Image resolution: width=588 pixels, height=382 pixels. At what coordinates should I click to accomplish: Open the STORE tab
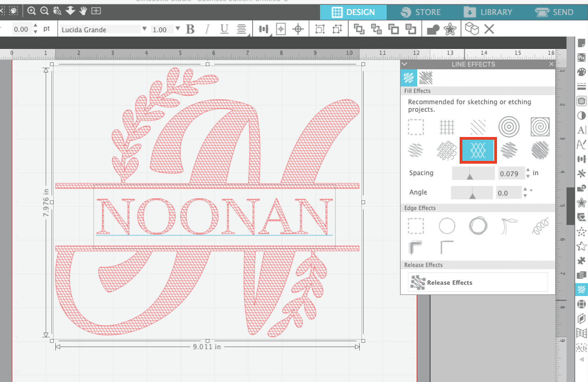click(420, 13)
